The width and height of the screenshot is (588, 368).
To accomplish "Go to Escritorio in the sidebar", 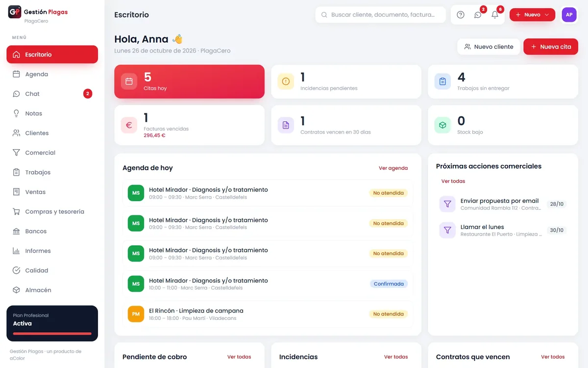I will [x=52, y=54].
